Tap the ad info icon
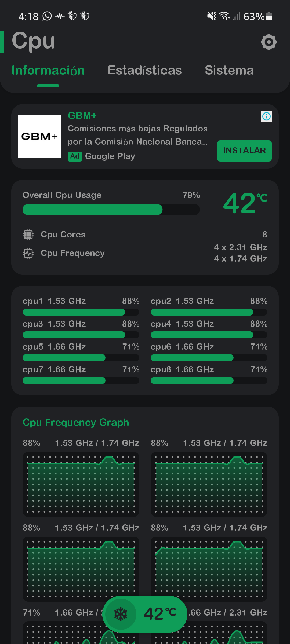This screenshot has width=290, height=644. 266,116
